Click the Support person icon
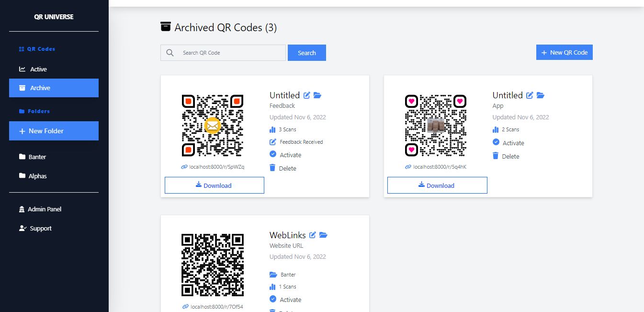Screen dimensions: 644x312 pos(23,228)
